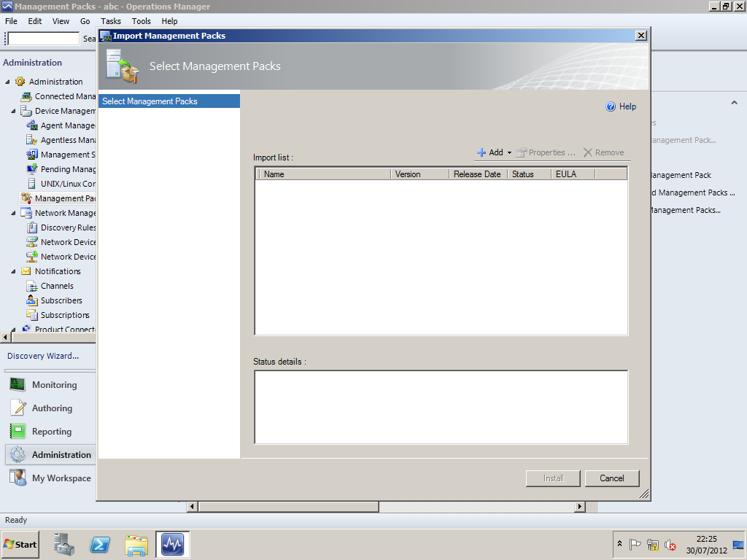Click the Agent Managed icon

32,125
